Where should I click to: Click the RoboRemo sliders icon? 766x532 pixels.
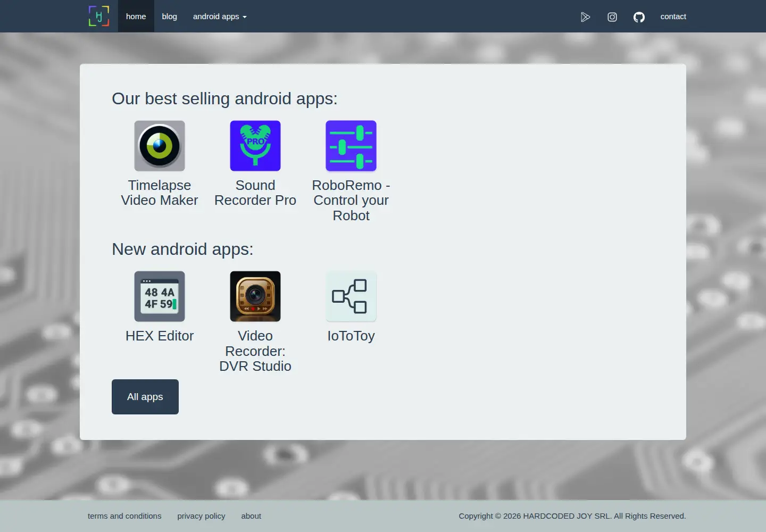click(351, 146)
